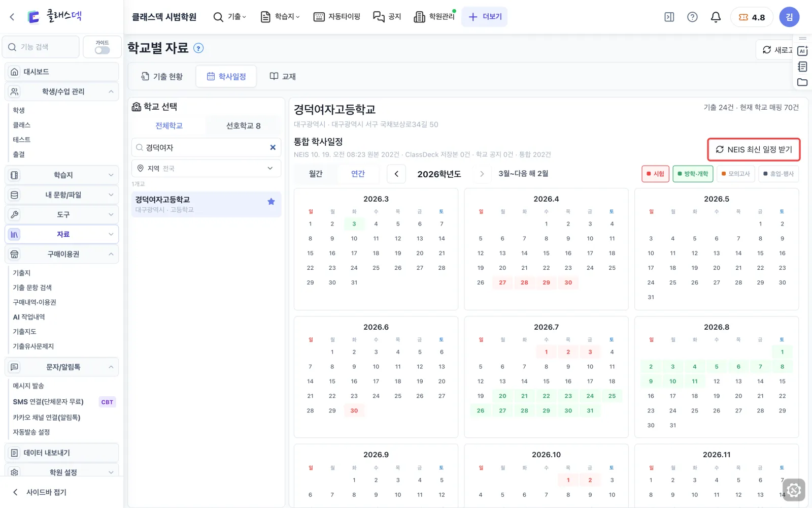This screenshot has height=508, width=812.
Task: Select the 월간 view tab
Action: [x=316, y=174]
